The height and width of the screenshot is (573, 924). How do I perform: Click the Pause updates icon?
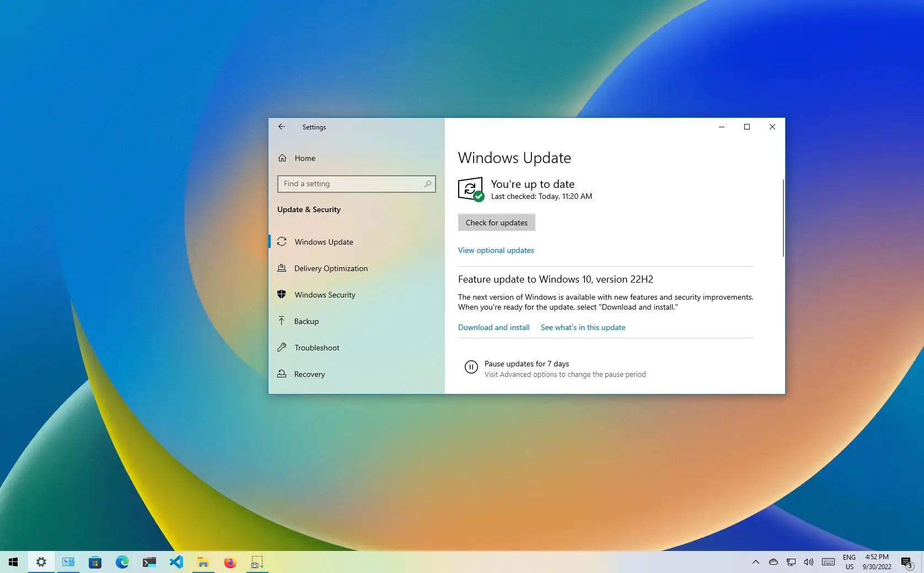470,367
